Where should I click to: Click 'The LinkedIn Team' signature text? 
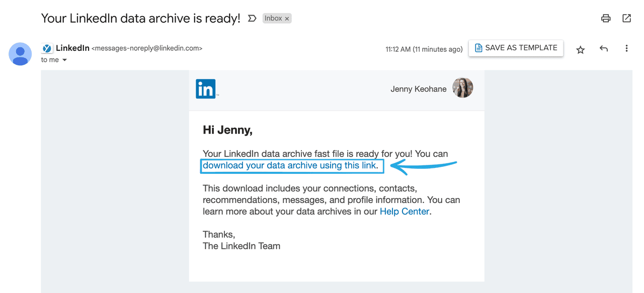click(x=242, y=246)
